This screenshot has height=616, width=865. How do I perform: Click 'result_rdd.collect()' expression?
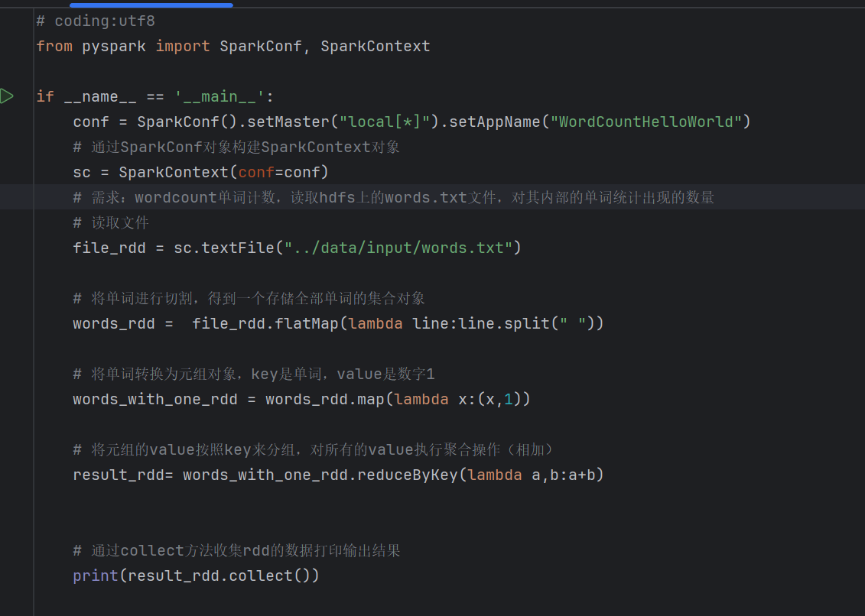219,576
